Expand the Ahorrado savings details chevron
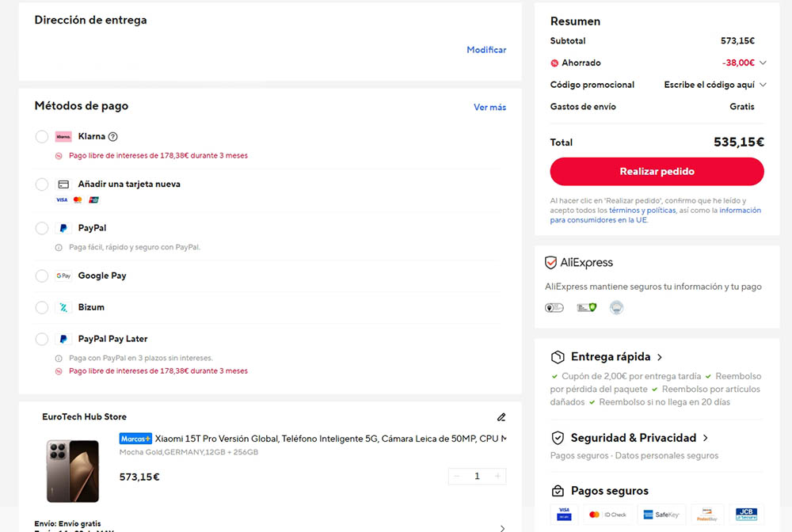 pyautogui.click(x=763, y=63)
